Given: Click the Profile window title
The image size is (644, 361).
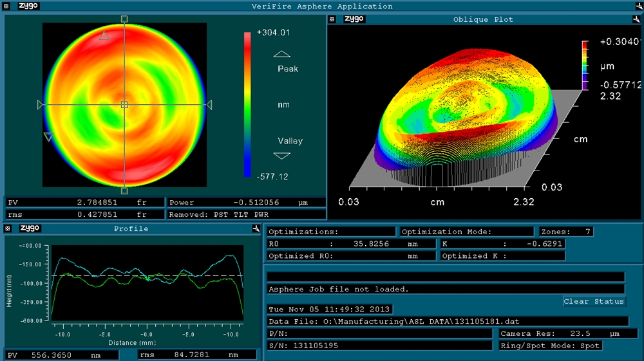Looking at the screenshot, I should (131, 228).
